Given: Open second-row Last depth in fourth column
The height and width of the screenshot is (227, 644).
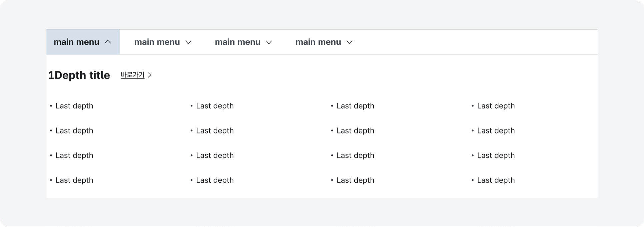Looking at the screenshot, I should pos(496,131).
